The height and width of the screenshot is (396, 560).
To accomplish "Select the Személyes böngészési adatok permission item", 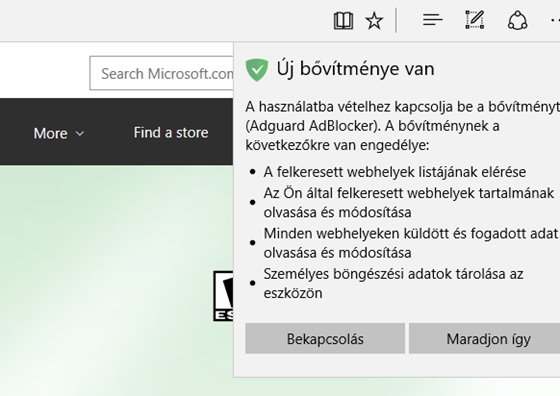I will (393, 284).
